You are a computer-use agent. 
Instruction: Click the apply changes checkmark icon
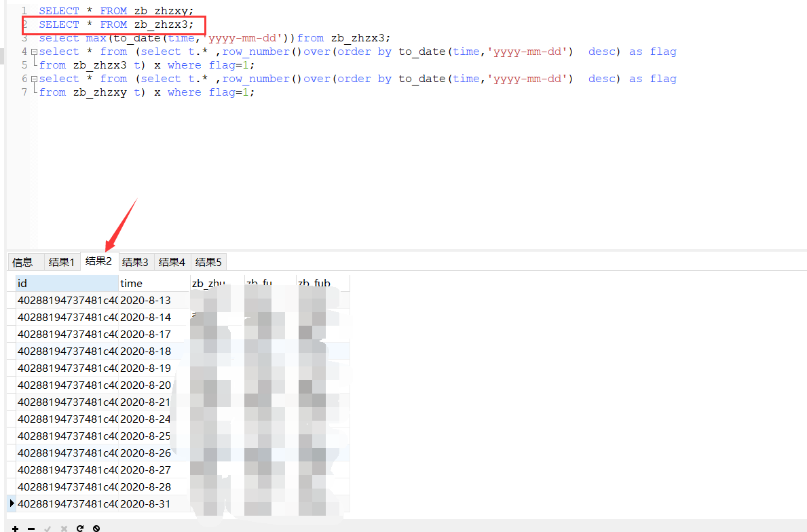(x=48, y=529)
